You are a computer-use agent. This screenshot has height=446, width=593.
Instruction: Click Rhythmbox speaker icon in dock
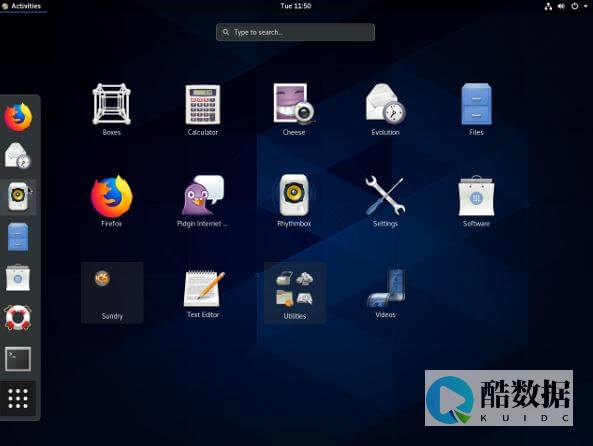click(18, 196)
